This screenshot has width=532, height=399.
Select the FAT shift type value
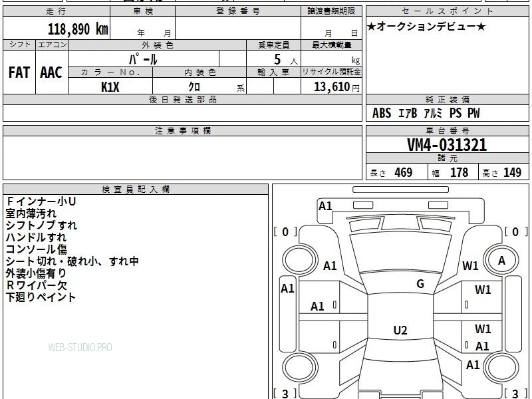(19, 72)
